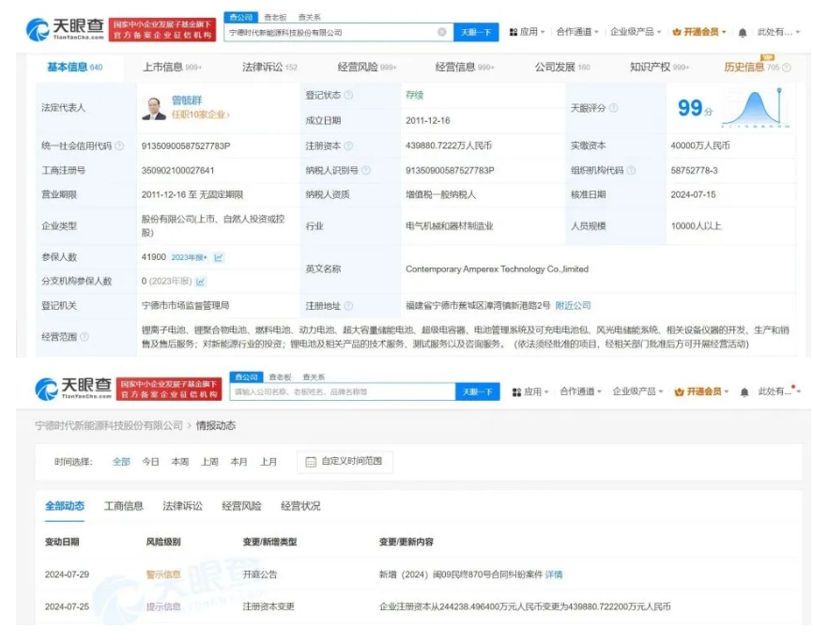Open the 公司发展 tab

[x=562, y=67]
